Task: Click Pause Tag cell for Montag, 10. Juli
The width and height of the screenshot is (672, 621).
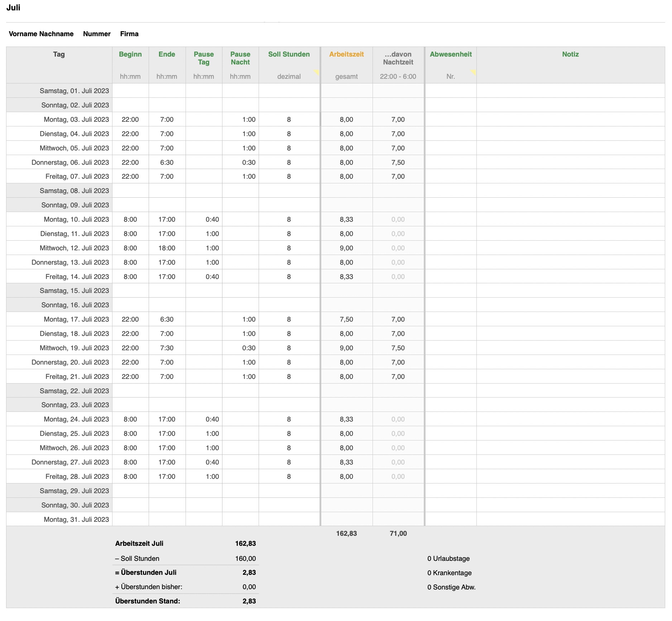Action: click(204, 220)
